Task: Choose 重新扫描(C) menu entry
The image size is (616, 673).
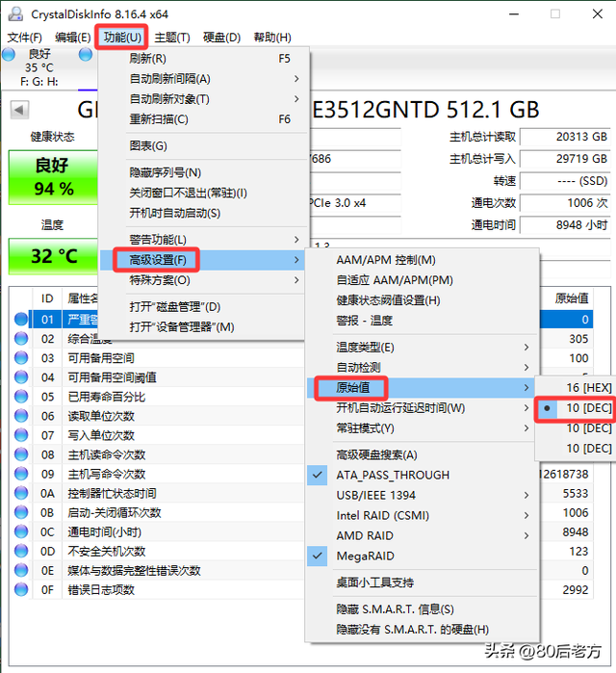Action: (x=202, y=118)
